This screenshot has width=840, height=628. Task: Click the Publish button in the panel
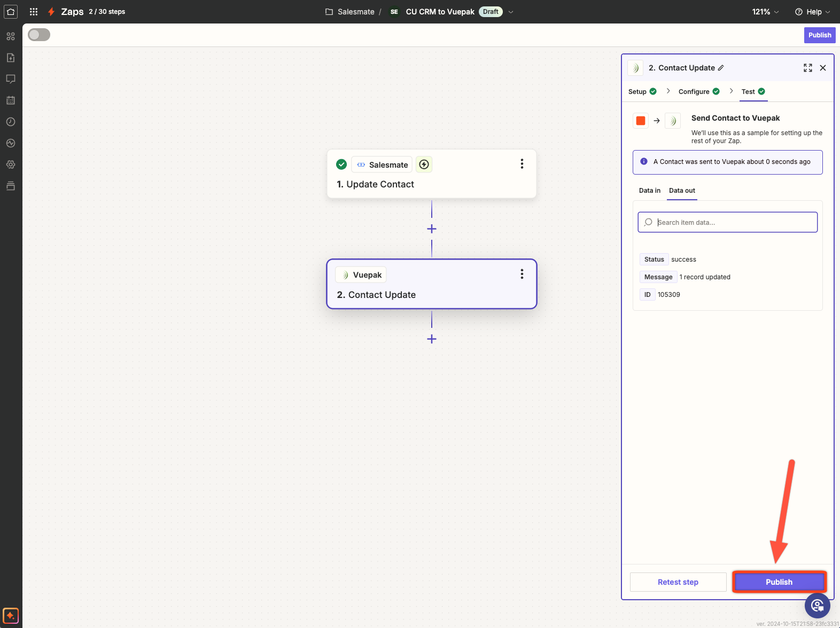(x=779, y=582)
